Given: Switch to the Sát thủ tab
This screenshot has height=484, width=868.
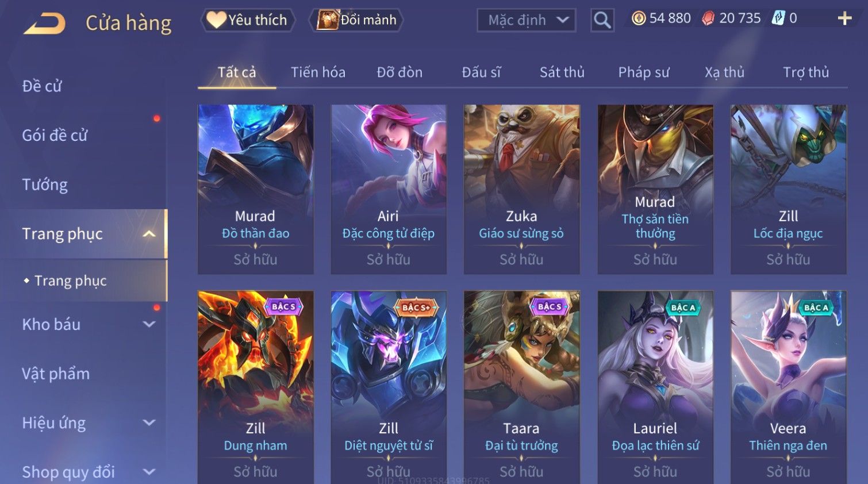Looking at the screenshot, I should [562, 72].
